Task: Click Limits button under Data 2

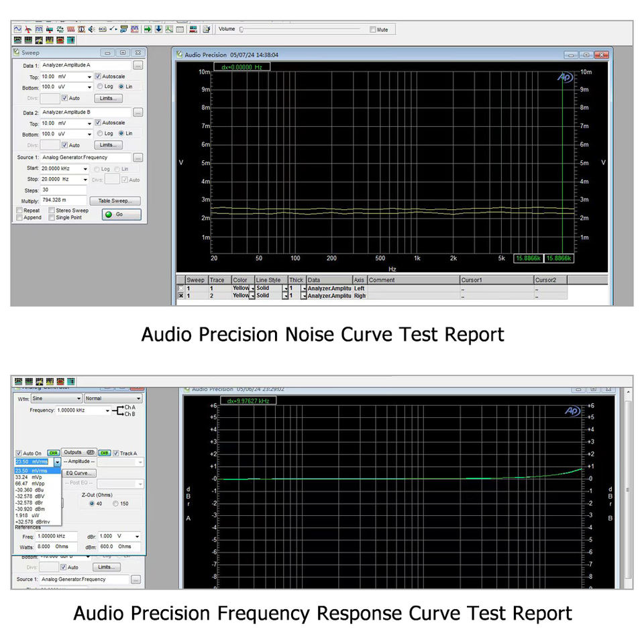Action: 109,145
